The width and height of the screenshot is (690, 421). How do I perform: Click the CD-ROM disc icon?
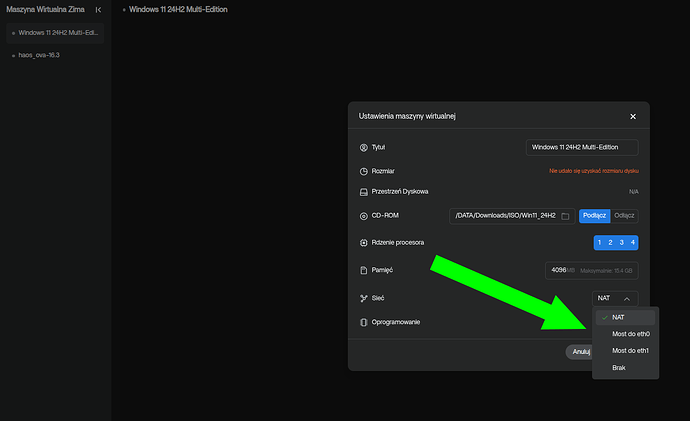pos(364,216)
